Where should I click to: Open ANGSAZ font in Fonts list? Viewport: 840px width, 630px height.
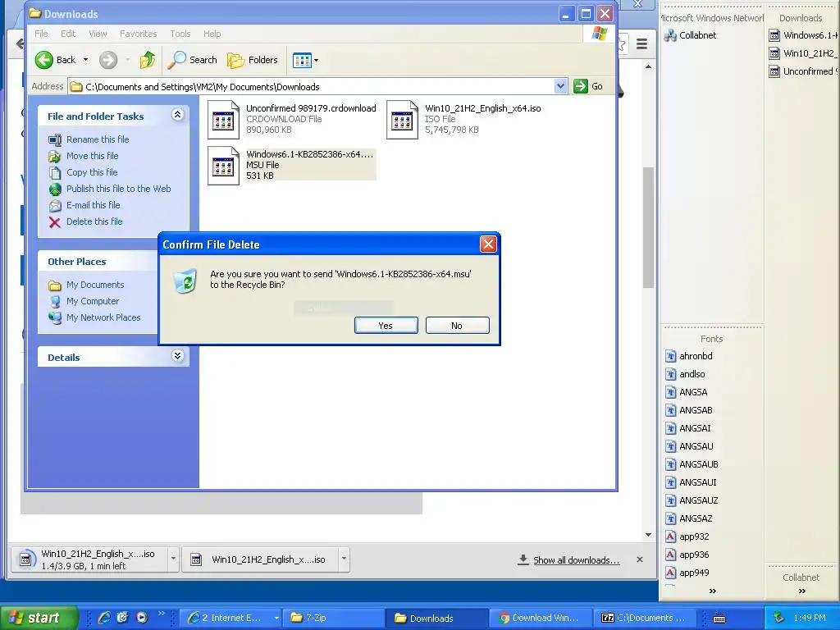[689, 518]
